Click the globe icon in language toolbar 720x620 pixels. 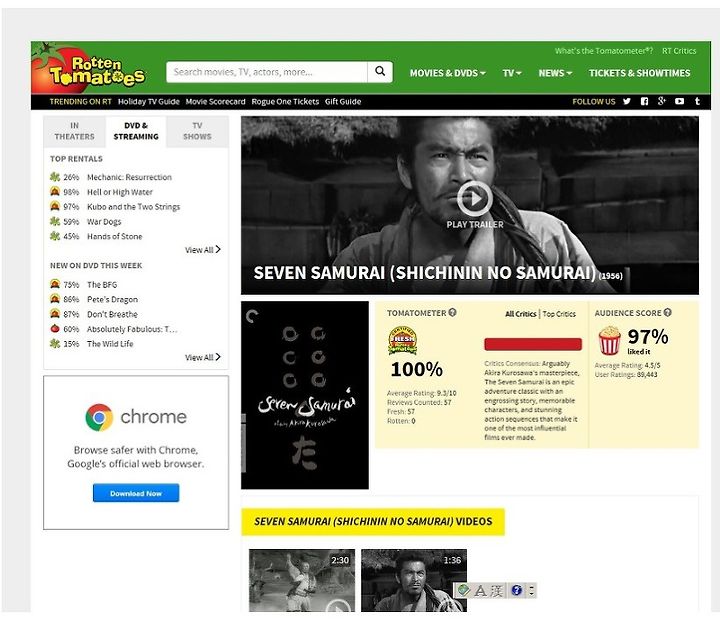click(463, 590)
